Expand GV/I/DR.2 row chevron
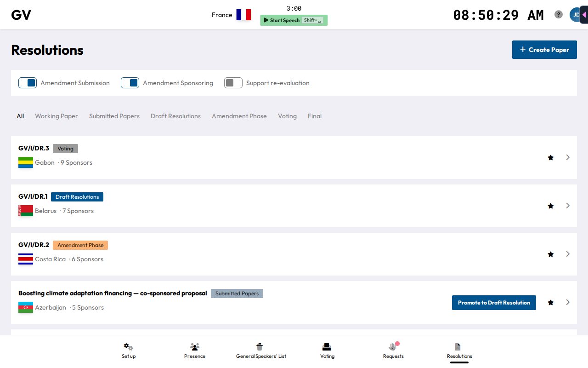Image resolution: width=588 pixels, height=368 pixels. click(x=568, y=254)
